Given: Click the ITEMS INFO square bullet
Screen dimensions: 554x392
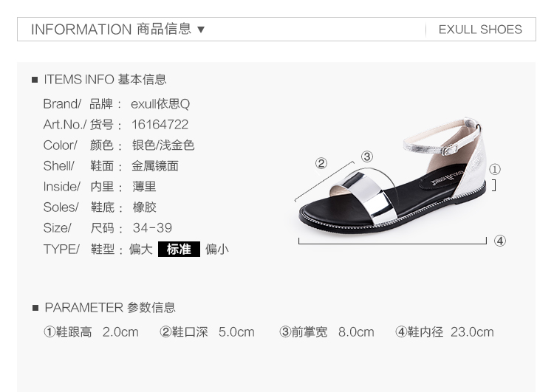Looking at the screenshot, I should coord(35,80).
